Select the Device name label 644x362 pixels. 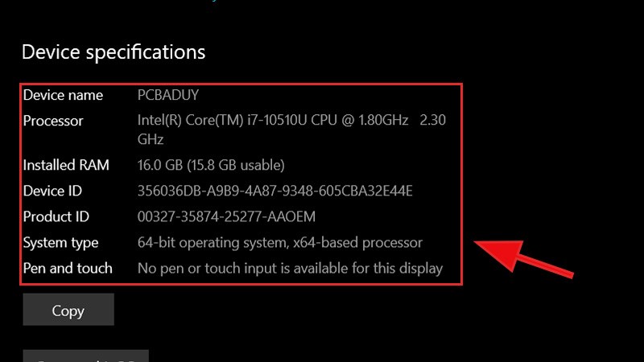[x=63, y=95]
